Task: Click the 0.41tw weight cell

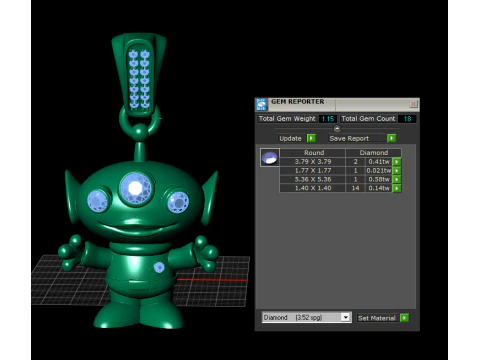Action: pyautogui.click(x=379, y=162)
